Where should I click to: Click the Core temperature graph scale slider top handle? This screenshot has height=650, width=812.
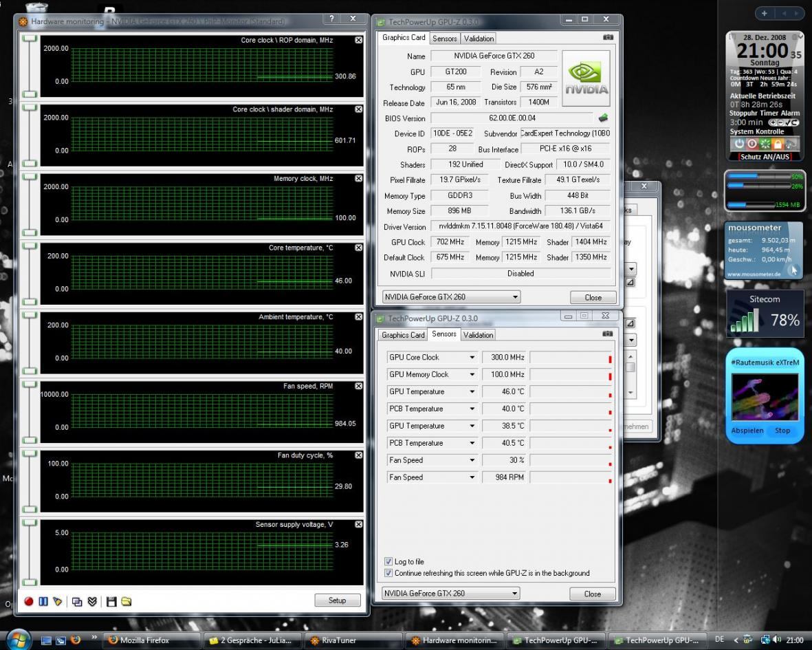tap(30, 246)
